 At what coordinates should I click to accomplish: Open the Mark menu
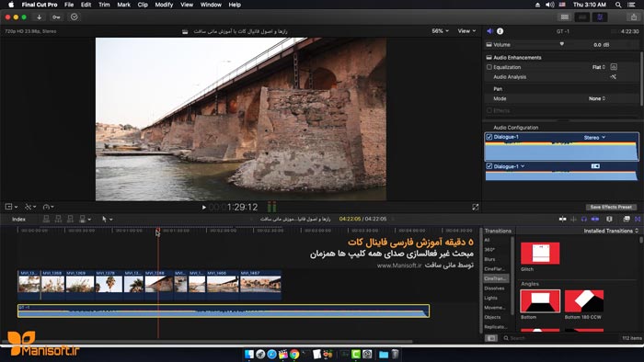click(x=123, y=5)
